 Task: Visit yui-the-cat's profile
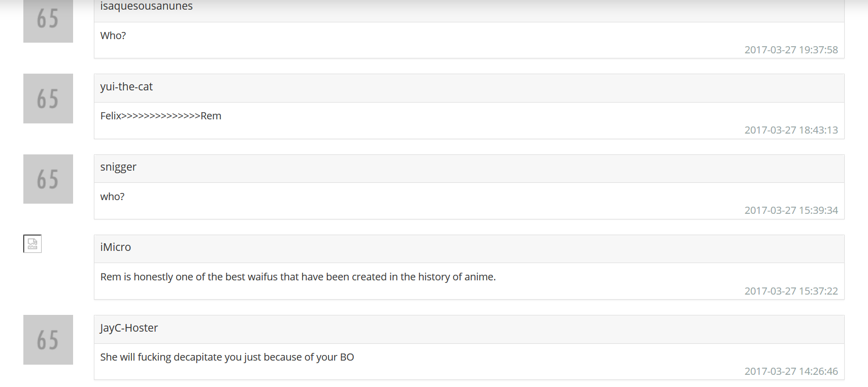[x=126, y=87]
